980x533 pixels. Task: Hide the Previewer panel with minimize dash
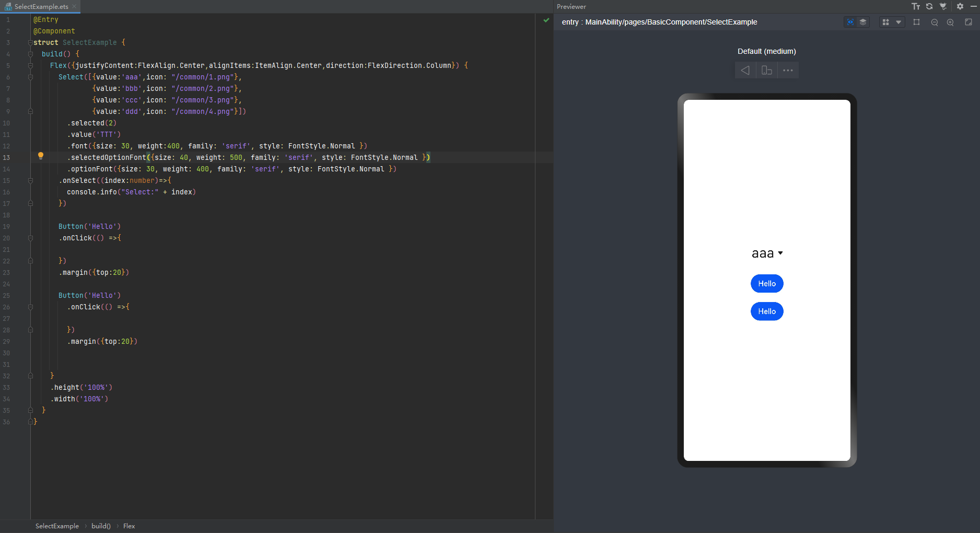coord(974,6)
